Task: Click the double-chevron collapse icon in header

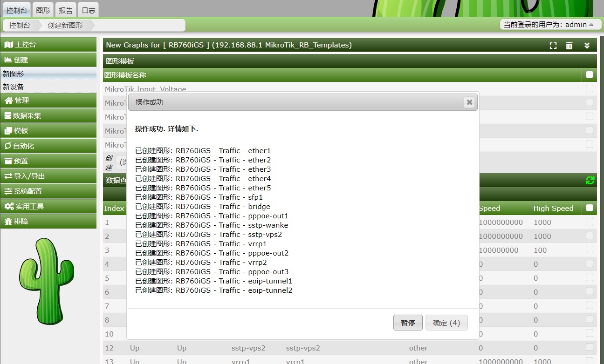Action: [587, 45]
